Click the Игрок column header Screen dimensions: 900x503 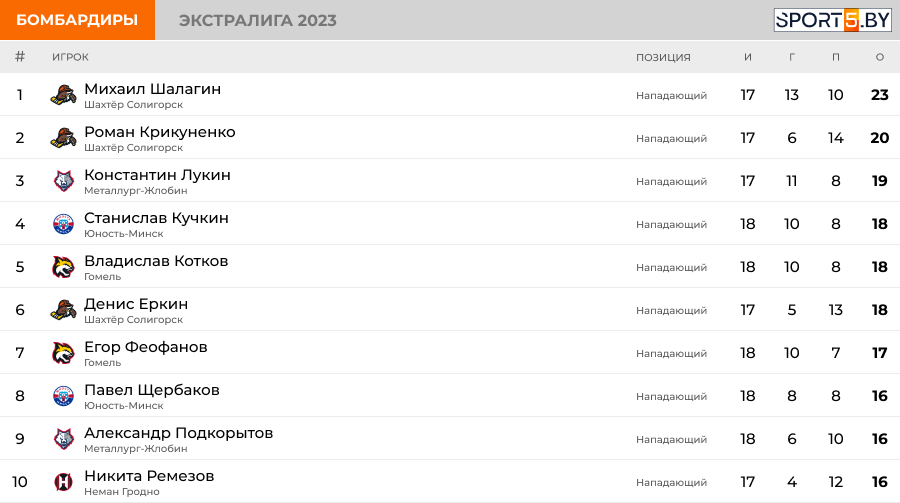pyautogui.click(x=70, y=57)
